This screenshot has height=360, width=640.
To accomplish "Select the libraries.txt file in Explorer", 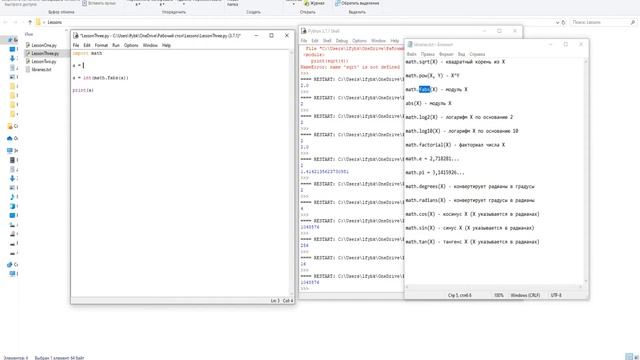I will 41,70.
